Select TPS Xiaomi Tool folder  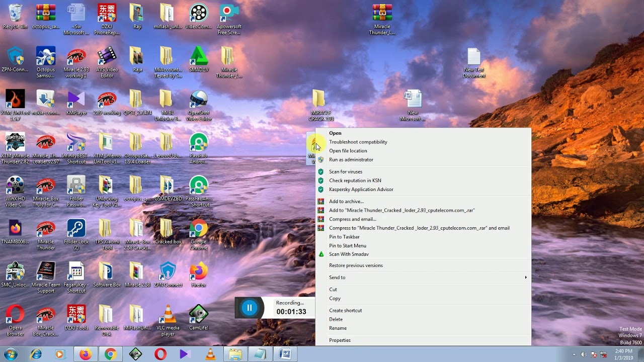[106, 235]
